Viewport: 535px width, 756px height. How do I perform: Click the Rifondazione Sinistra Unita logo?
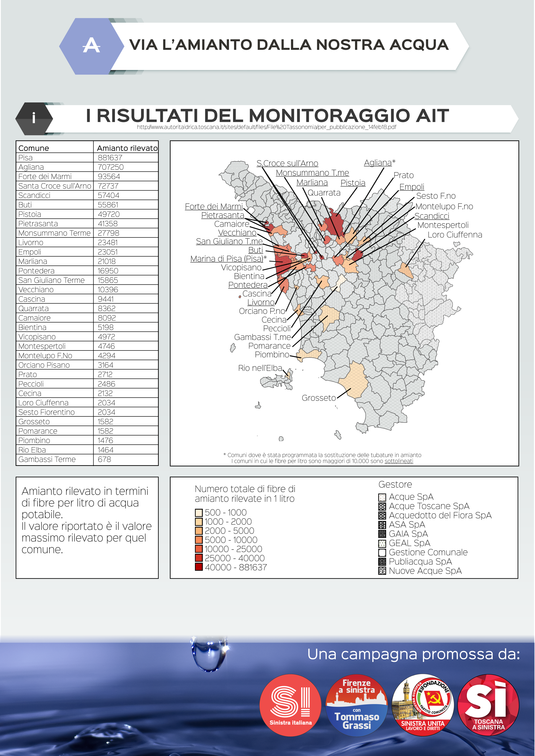(423, 705)
